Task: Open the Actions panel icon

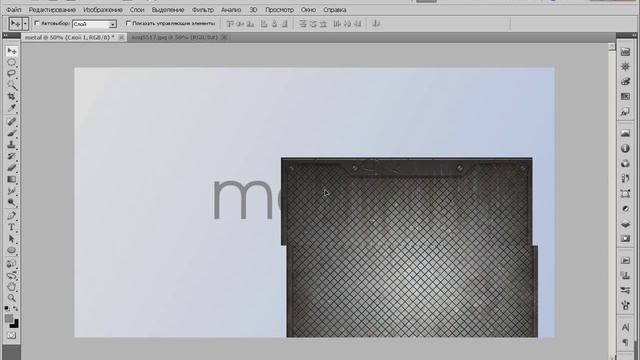Action: pos(625,260)
